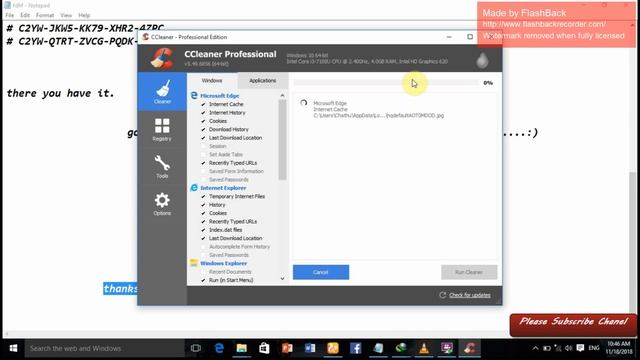Click the CCleaner icon on the taskbar

pos(469,348)
